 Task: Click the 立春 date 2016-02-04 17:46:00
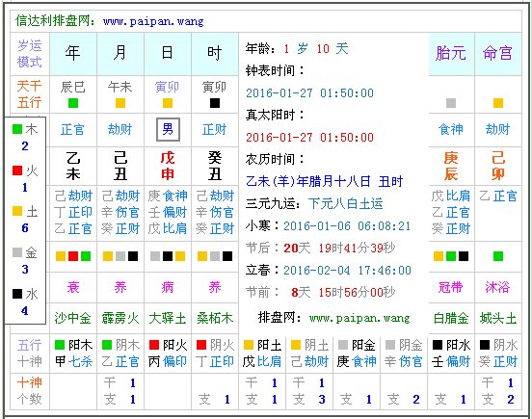click(347, 270)
